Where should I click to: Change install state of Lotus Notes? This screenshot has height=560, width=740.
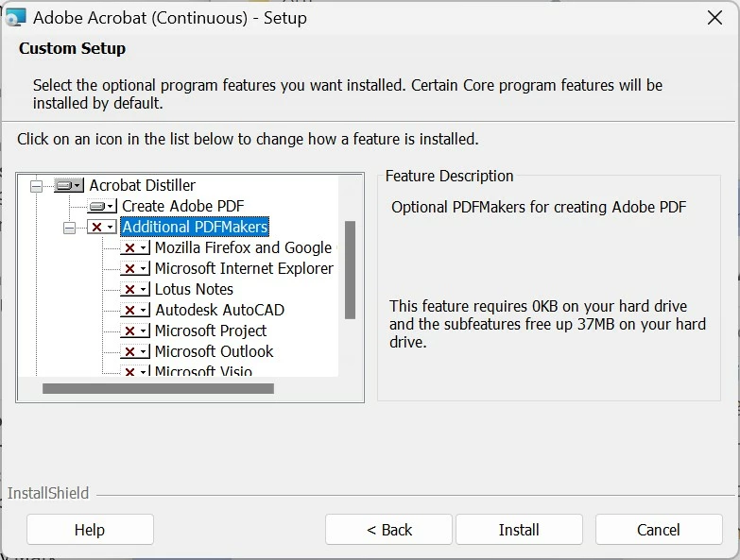coord(135,289)
